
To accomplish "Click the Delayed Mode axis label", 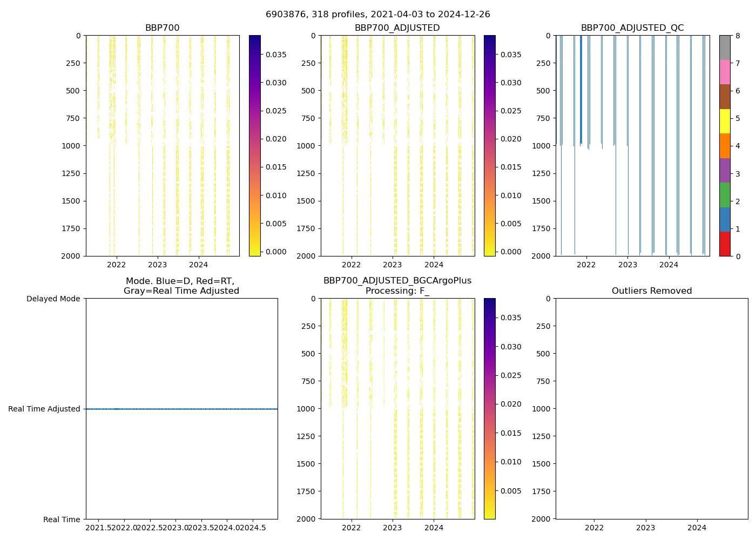I will pos(53,299).
